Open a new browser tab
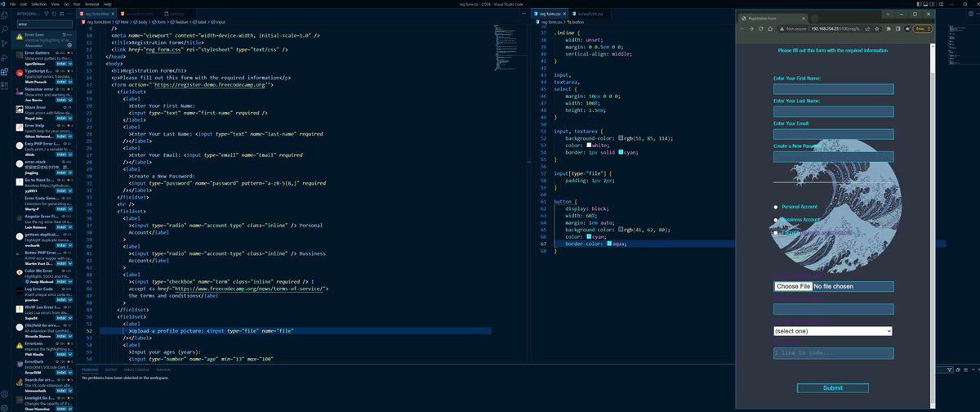This screenshot has width=980, height=412. tap(814, 18)
